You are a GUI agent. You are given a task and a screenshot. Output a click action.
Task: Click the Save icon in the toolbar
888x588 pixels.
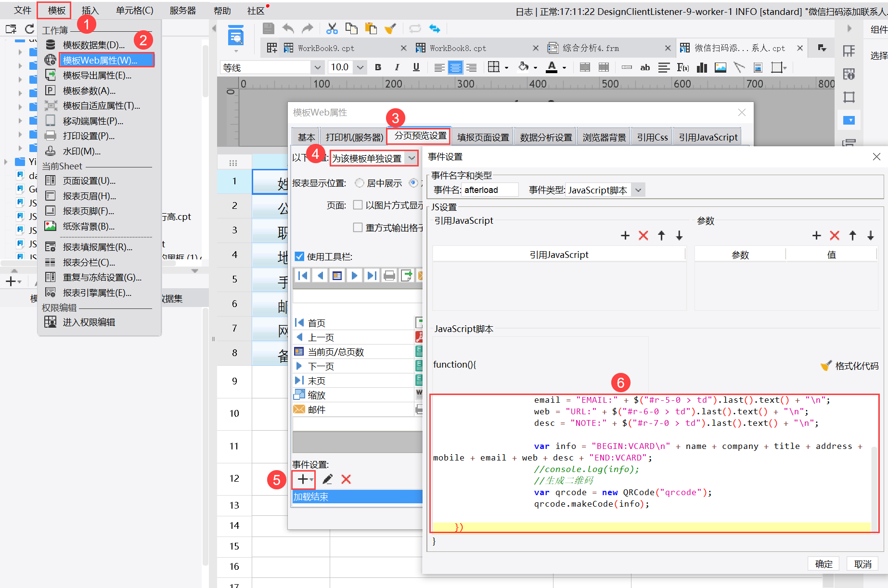(269, 29)
